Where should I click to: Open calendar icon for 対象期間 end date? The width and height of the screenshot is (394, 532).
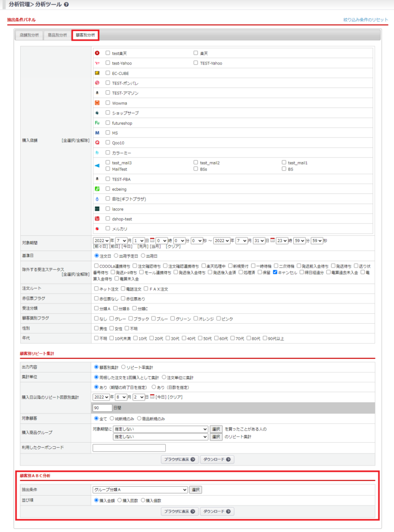tap(272, 240)
